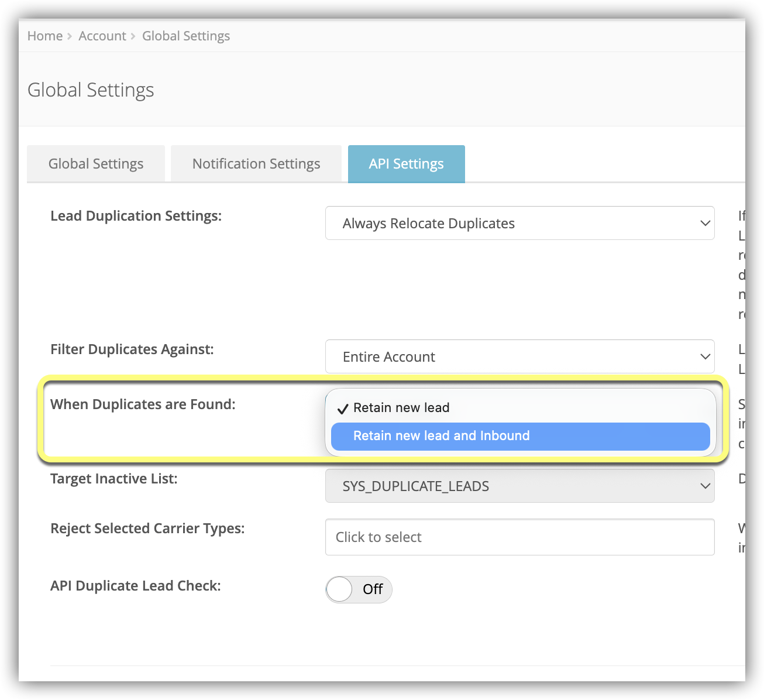Image resolution: width=764 pixels, height=700 pixels.
Task: Expand the Entire Account dropdown
Action: (x=519, y=356)
